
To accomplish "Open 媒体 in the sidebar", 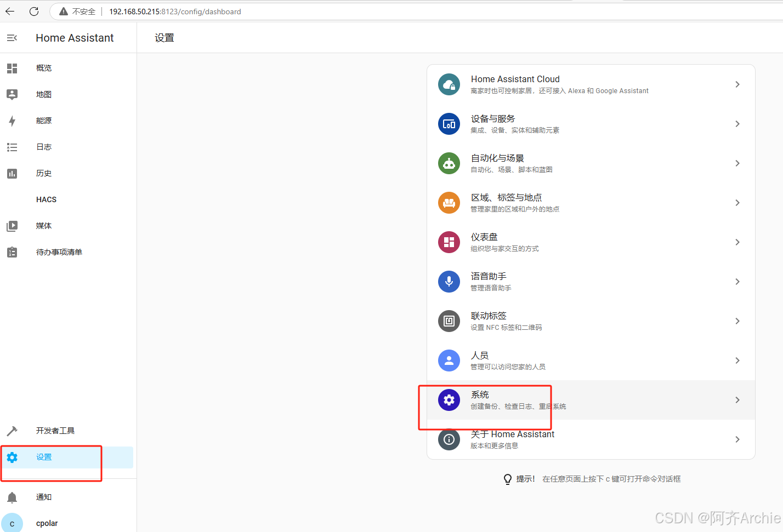I will 68,226.
